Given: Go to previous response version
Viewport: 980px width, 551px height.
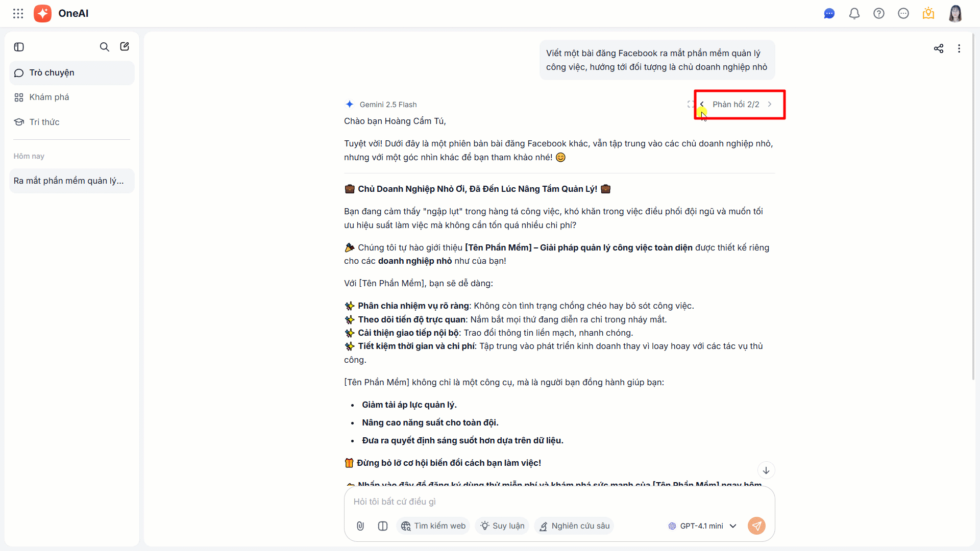Looking at the screenshot, I should 702,104.
